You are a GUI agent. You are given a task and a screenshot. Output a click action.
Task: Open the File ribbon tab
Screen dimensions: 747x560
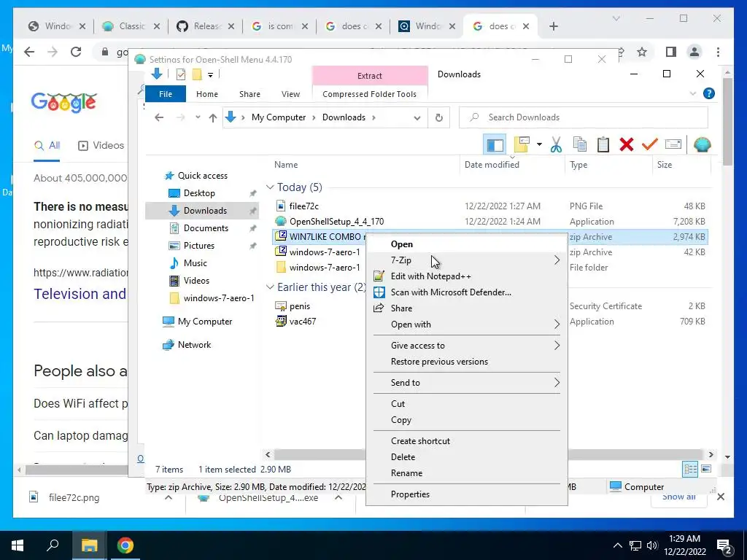click(166, 94)
